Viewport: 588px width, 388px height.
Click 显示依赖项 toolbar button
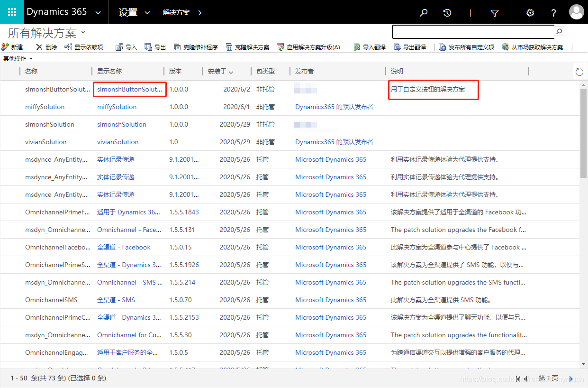point(83,47)
